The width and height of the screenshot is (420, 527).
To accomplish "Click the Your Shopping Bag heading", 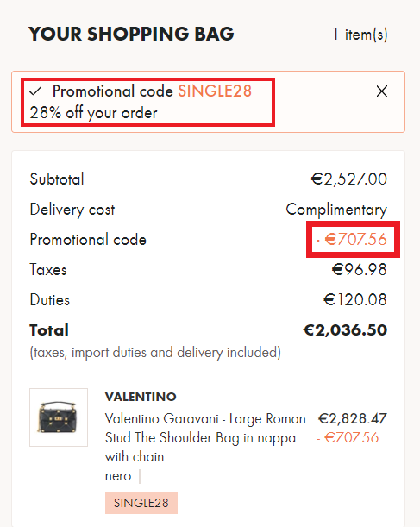I will pos(131,34).
